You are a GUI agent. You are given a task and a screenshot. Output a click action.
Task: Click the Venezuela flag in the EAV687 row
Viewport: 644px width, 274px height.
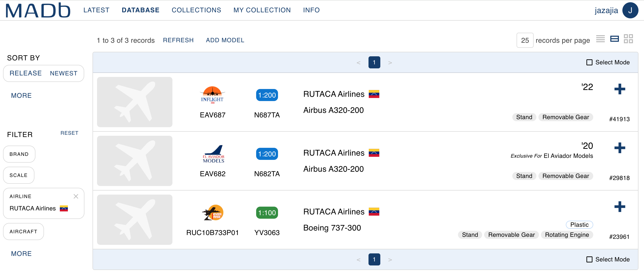pyautogui.click(x=374, y=94)
